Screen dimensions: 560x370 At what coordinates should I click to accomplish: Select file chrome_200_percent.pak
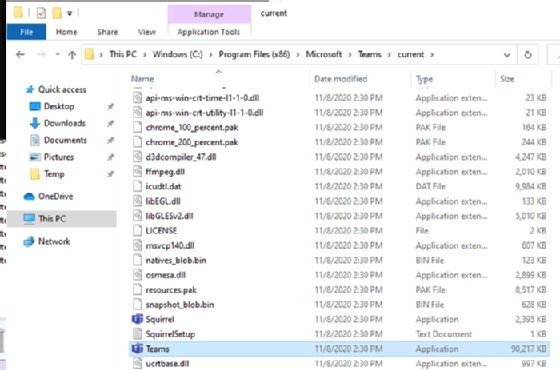coord(192,142)
